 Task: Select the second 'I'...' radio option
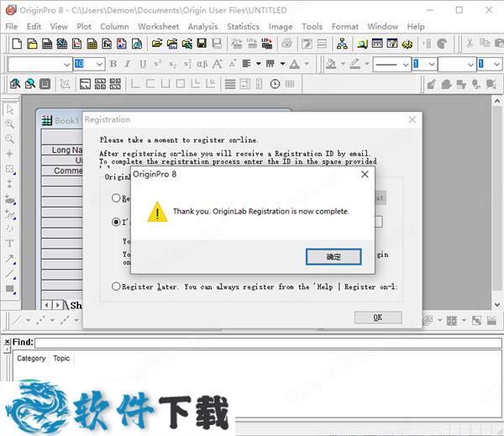coord(116,222)
